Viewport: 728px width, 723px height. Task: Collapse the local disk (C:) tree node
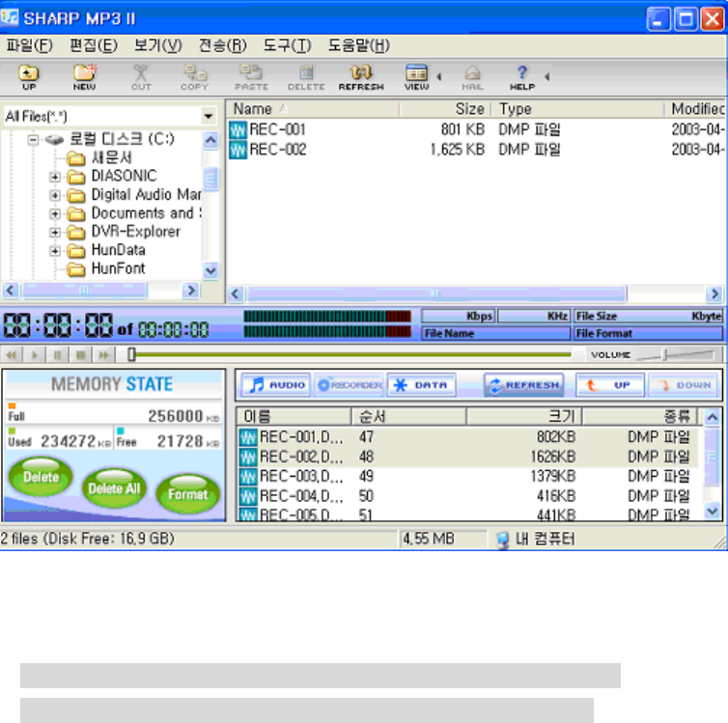click(x=33, y=139)
